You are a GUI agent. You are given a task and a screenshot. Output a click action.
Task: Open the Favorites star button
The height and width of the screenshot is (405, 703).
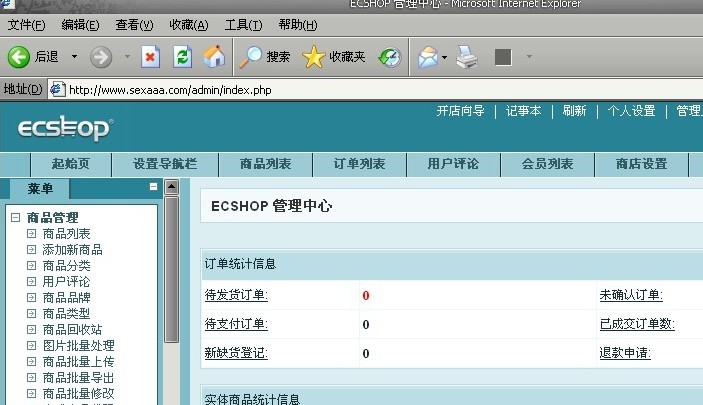coord(334,57)
